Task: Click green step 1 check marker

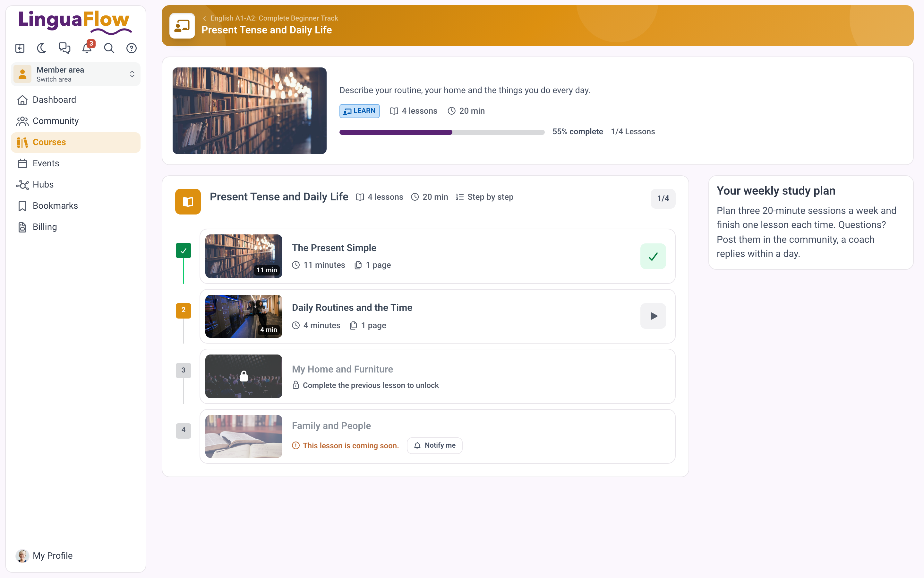Action: pos(183,251)
